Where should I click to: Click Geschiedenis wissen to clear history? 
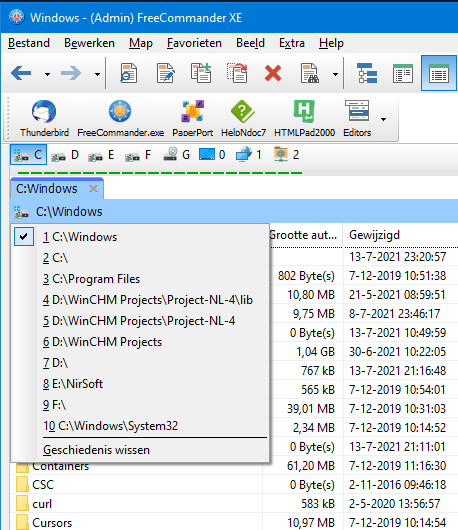(x=96, y=450)
